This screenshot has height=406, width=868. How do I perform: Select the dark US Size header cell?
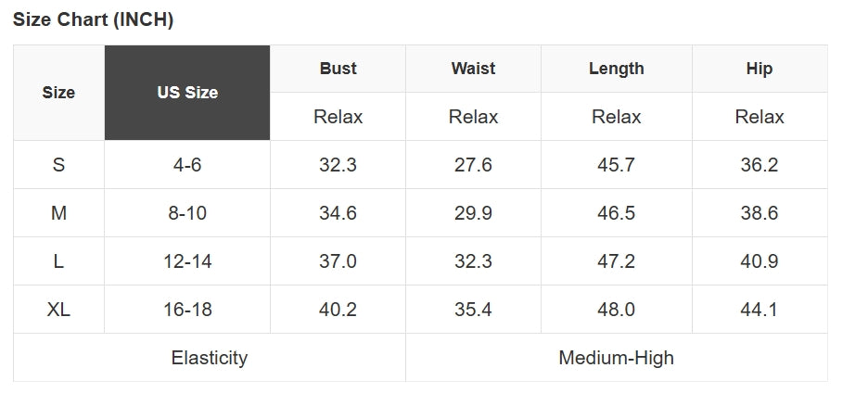pos(187,93)
